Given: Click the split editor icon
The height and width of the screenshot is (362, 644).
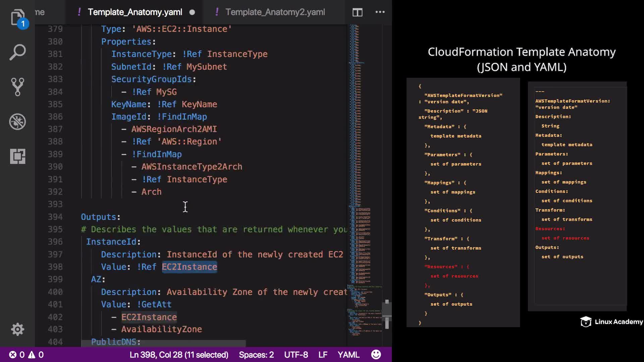Looking at the screenshot, I should click(357, 12).
